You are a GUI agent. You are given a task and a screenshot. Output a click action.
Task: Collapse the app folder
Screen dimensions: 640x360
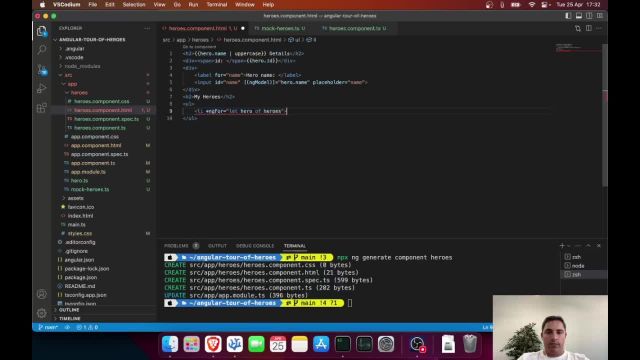click(72, 84)
